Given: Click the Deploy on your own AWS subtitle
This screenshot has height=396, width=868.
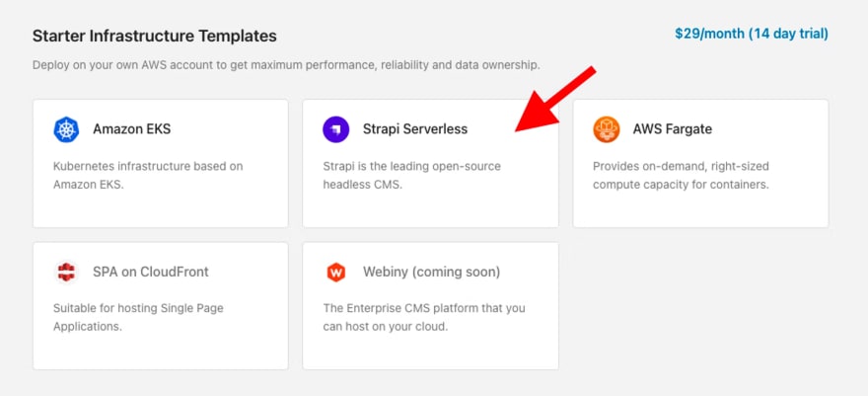Looking at the screenshot, I should click(x=286, y=65).
